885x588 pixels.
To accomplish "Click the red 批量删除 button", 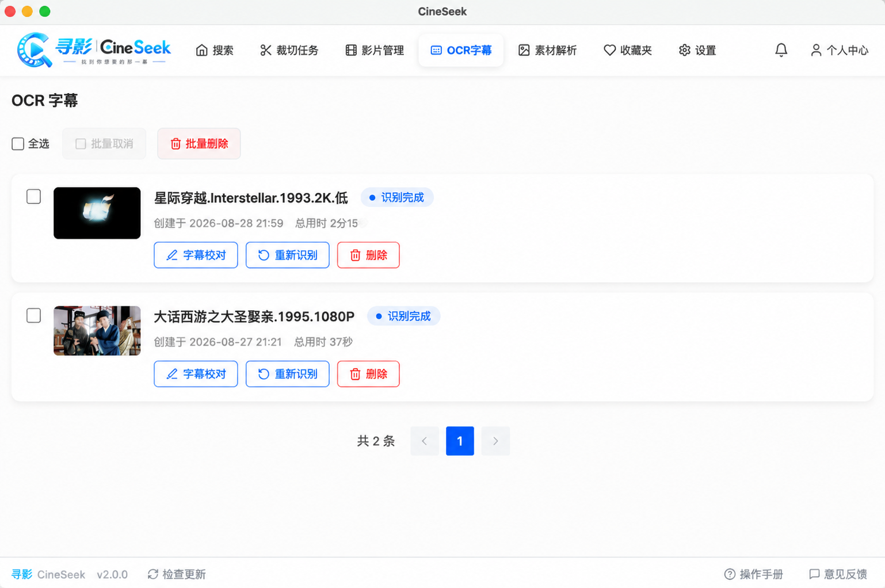I will tap(199, 144).
